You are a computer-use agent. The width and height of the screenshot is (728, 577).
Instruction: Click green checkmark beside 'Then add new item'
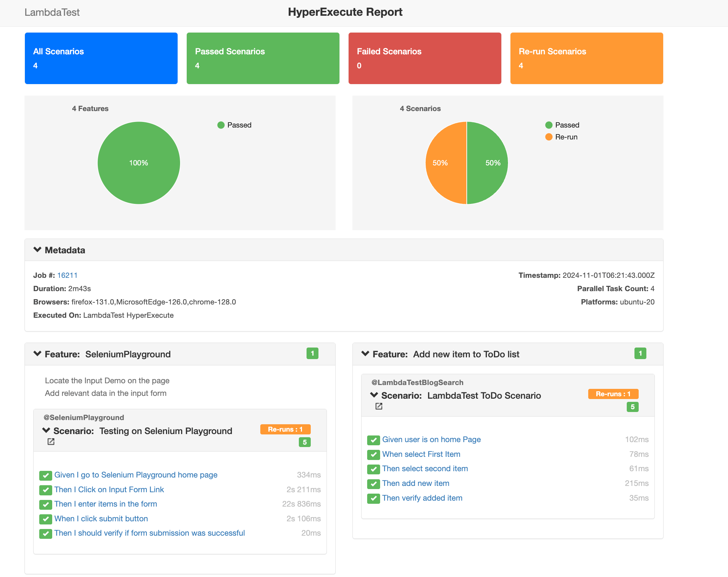click(x=373, y=484)
